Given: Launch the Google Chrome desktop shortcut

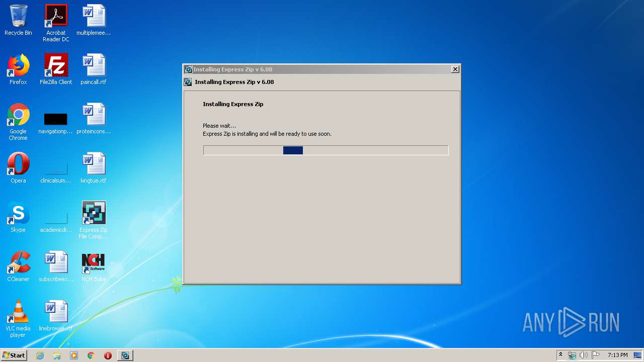Looking at the screenshot, I should (18, 122).
